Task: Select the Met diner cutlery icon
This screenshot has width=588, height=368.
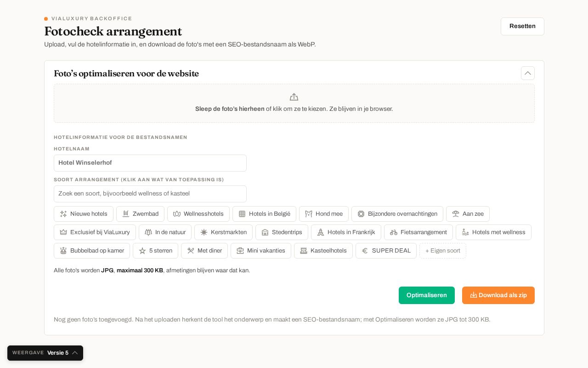Action: tap(191, 251)
